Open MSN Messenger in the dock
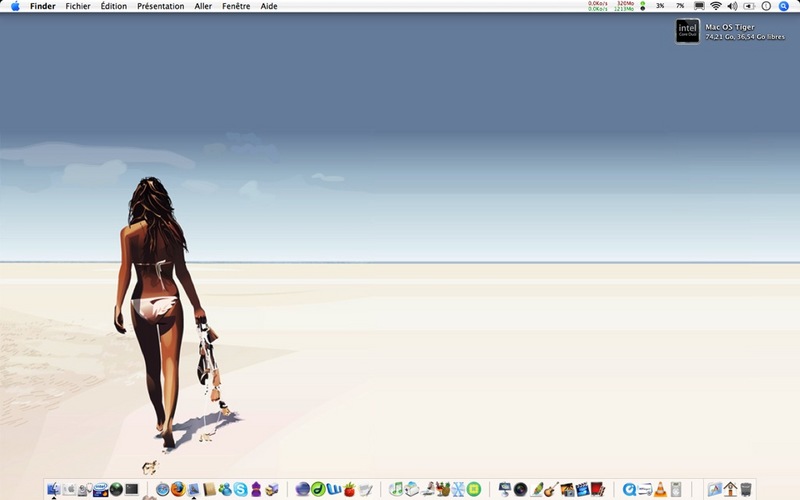 pyautogui.click(x=224, y=489)
